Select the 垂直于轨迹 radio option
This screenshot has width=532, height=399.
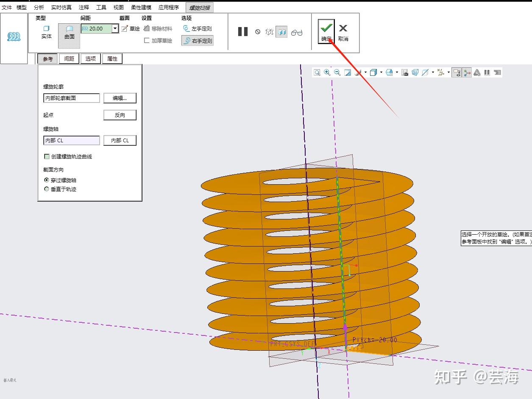tap(47, 189)
